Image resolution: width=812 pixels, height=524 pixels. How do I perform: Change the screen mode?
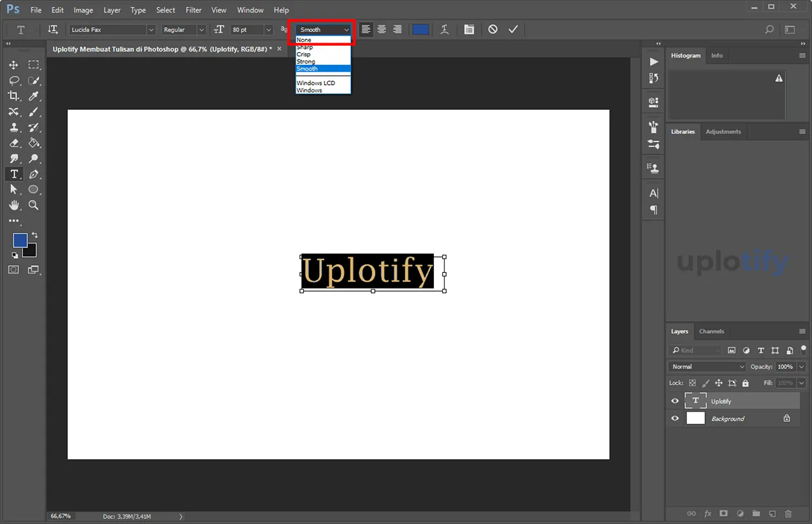pos(33,270)
